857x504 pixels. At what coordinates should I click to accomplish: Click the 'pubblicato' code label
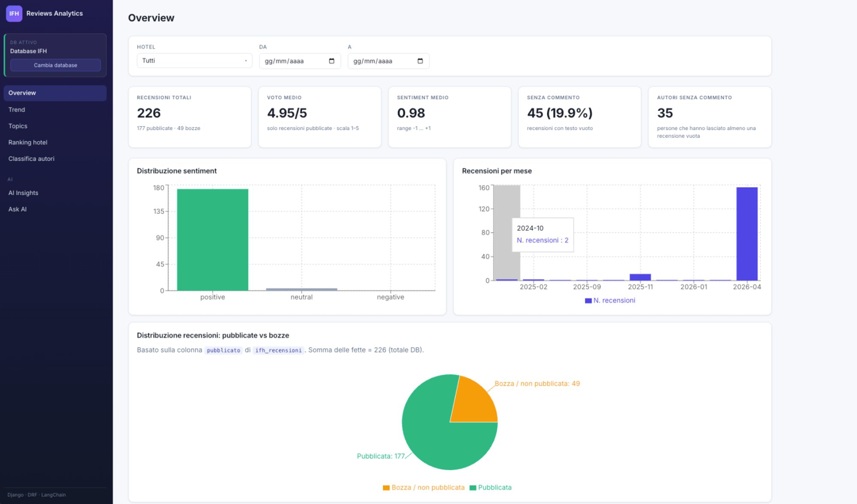[223, 350]
